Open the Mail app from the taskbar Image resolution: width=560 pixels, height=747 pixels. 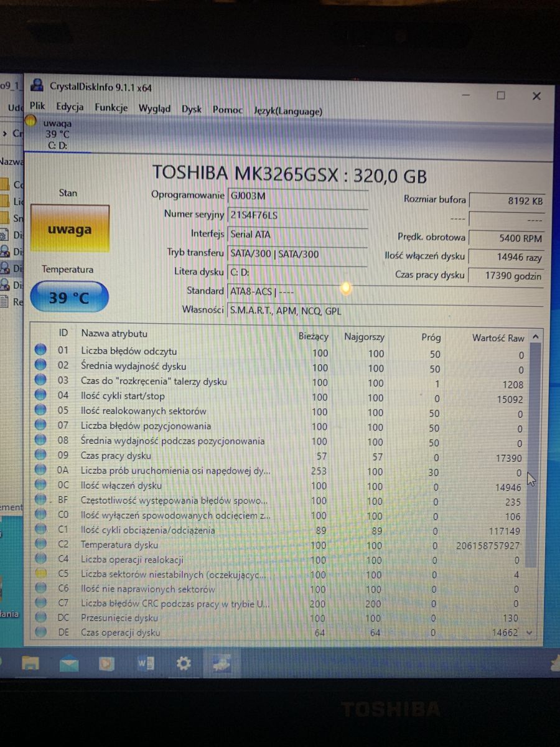(x=68, y=664)
